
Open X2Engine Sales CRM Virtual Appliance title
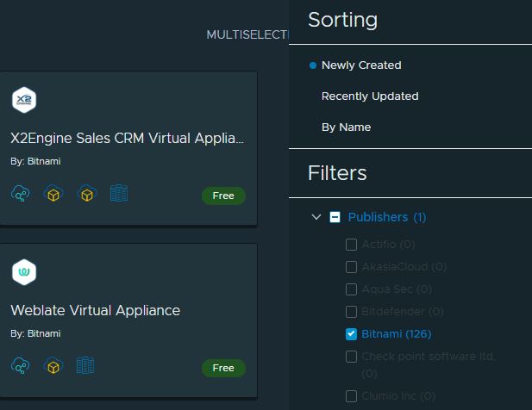click(128, 138)
